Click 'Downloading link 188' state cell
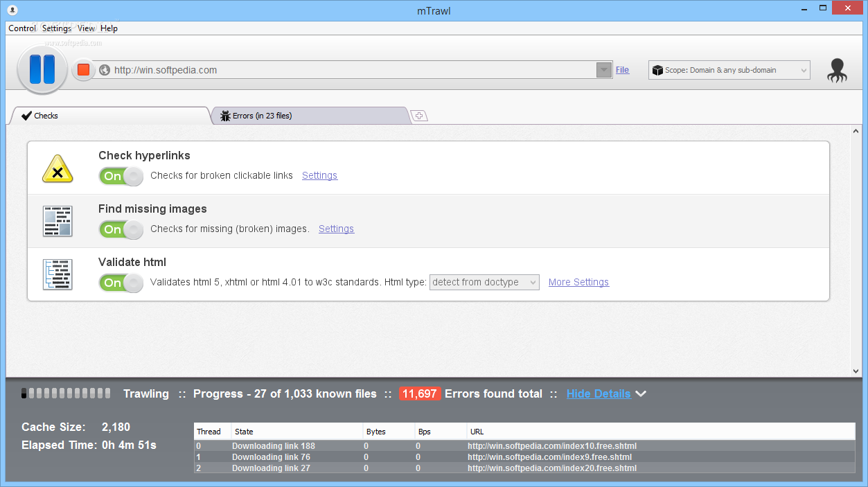868x487 pixels. 274,446
